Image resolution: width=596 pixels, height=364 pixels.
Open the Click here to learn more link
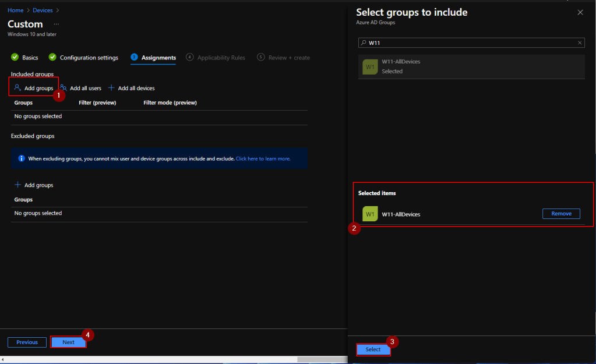pyautogui.click(x=263, y=158)
